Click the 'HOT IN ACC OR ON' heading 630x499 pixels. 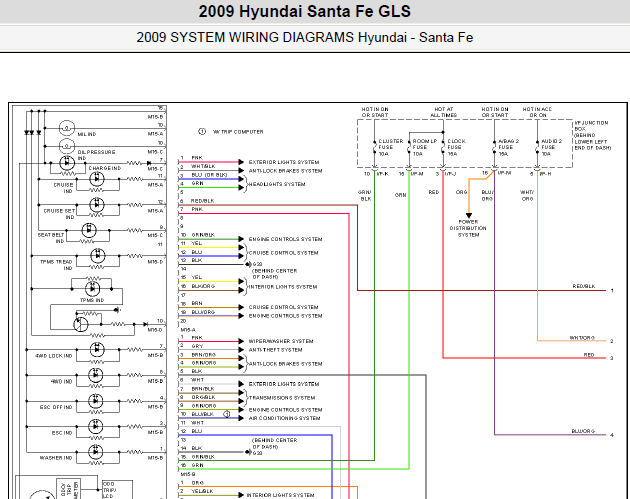tap(538, 112)
